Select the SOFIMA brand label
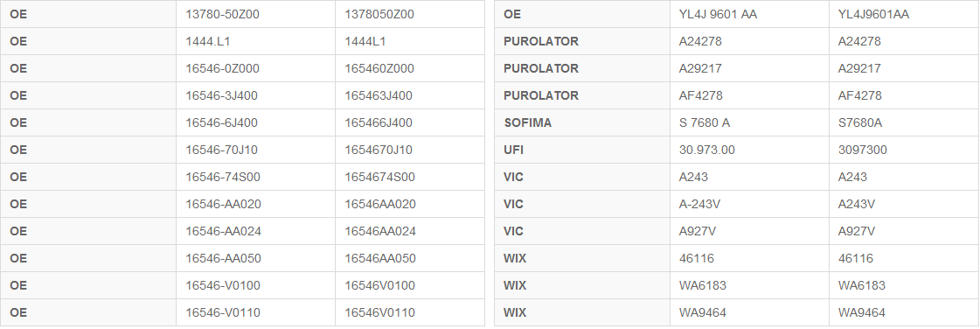This screenshot has height=329, width=980. coord(527,122)
